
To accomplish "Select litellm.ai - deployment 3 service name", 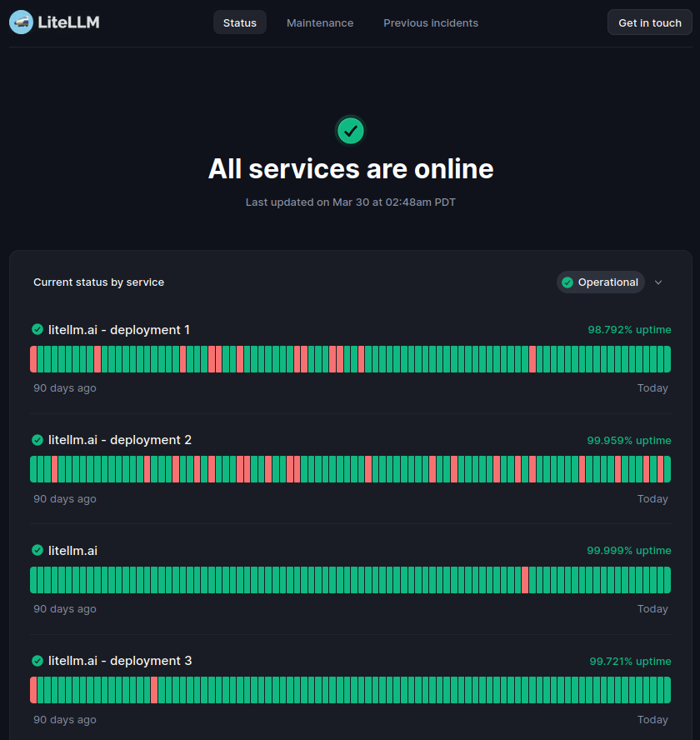I will [120, 661].
